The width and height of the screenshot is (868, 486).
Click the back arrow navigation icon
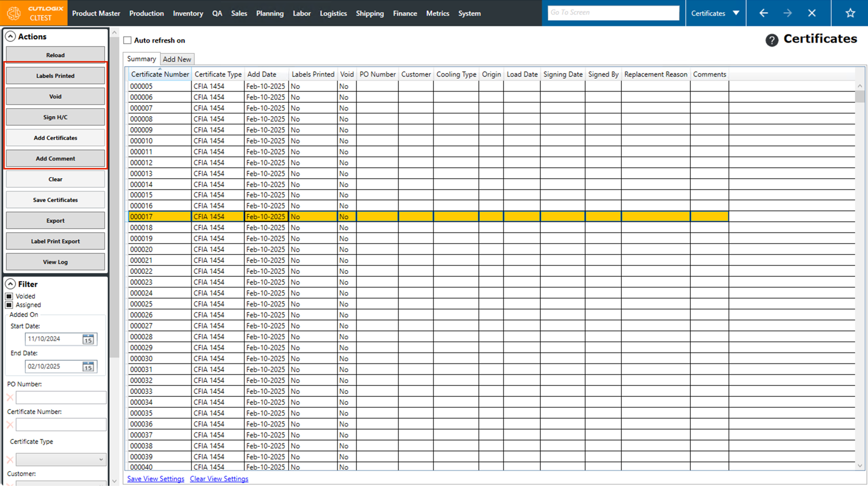[x=763, y=13]
